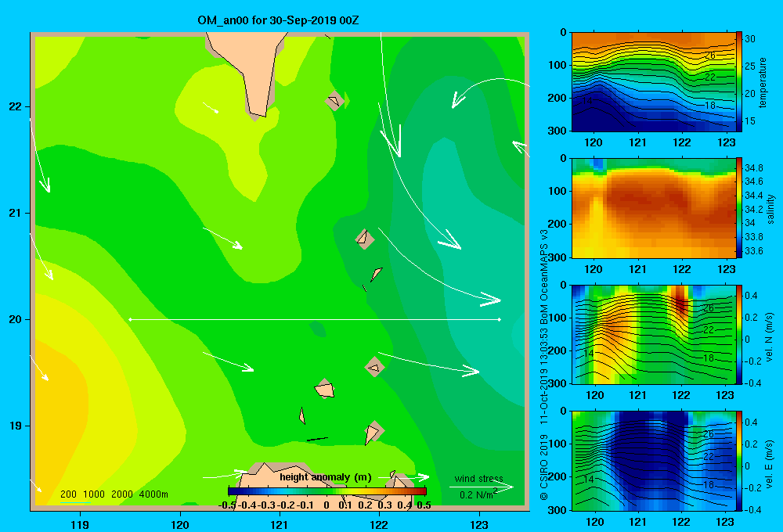Open the temperature section panel
Viewport: 783px width, 532px height.
tap(653, 82)
